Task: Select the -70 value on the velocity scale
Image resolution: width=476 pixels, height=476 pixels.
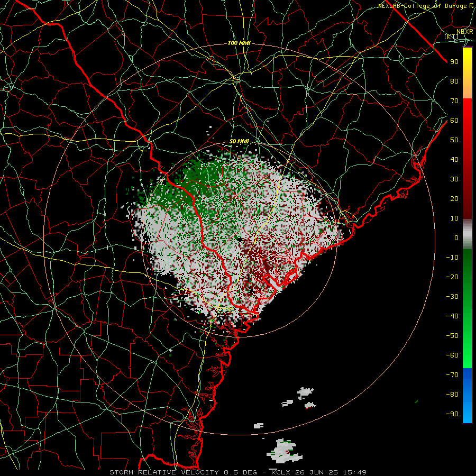Action: click(x=452, y=375)
